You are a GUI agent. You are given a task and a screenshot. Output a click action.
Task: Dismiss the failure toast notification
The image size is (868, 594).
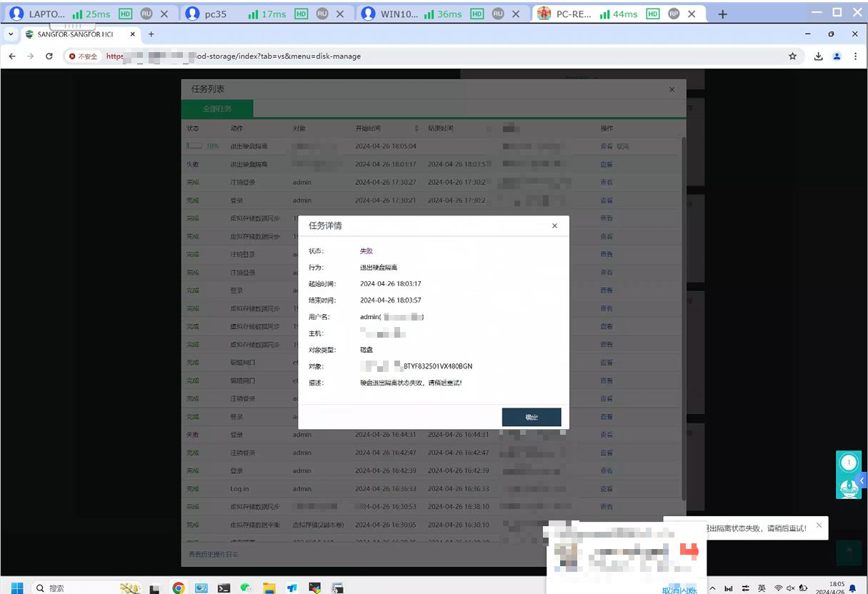click(819, 525)
